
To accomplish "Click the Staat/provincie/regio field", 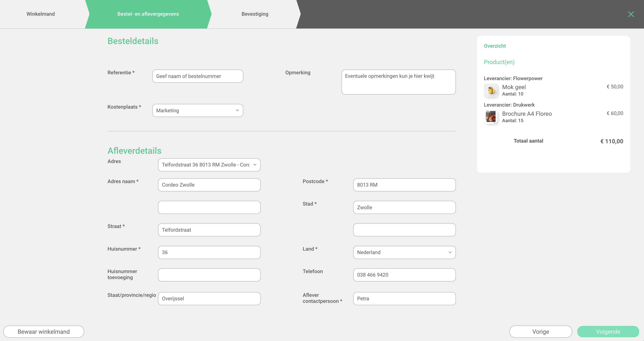I will (x=209, y=298).
